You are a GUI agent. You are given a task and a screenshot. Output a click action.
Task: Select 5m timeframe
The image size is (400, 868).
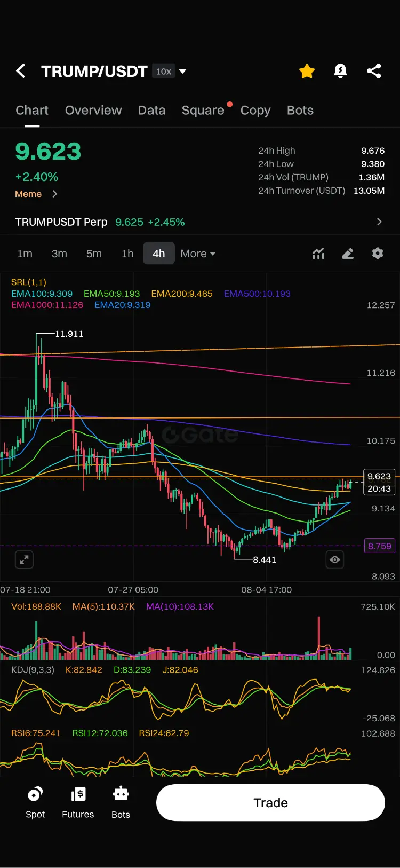[94, 254]
